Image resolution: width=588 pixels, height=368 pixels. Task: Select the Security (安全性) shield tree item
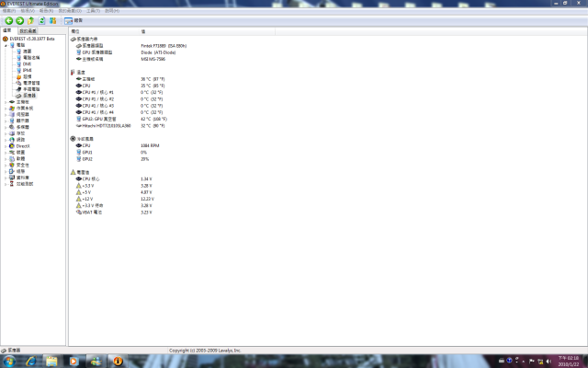19,166
